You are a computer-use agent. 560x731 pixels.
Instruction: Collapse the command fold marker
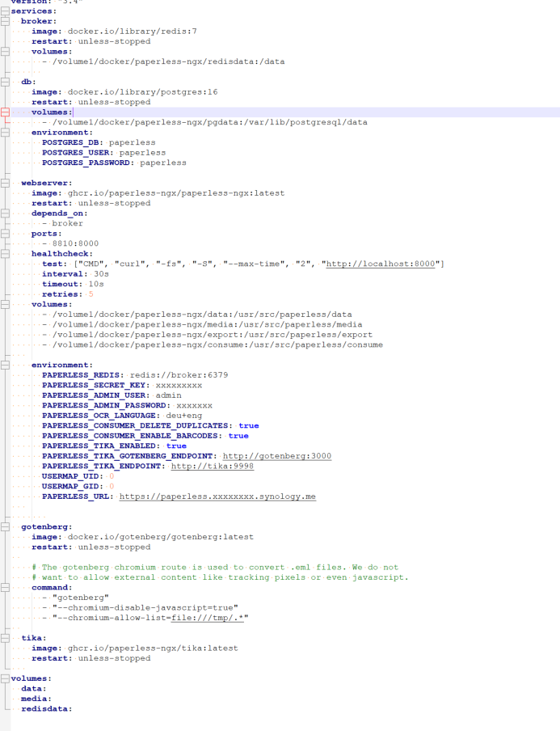coord(5,587)
